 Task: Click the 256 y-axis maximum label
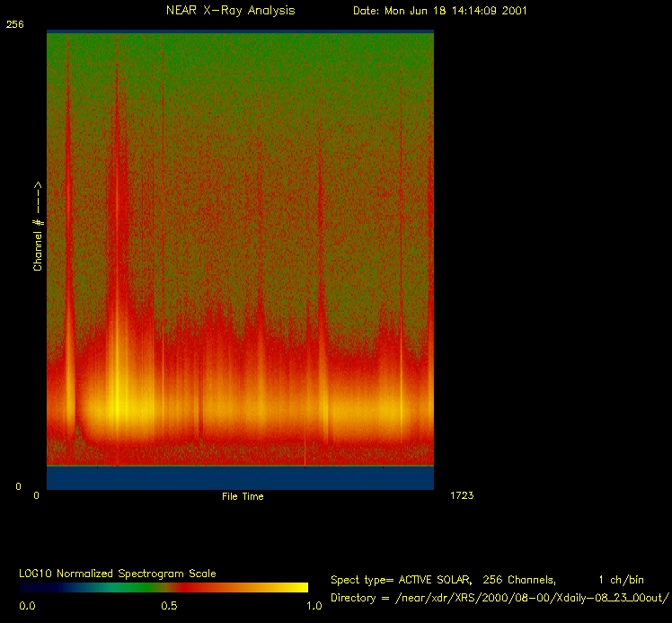coord(14,25)
